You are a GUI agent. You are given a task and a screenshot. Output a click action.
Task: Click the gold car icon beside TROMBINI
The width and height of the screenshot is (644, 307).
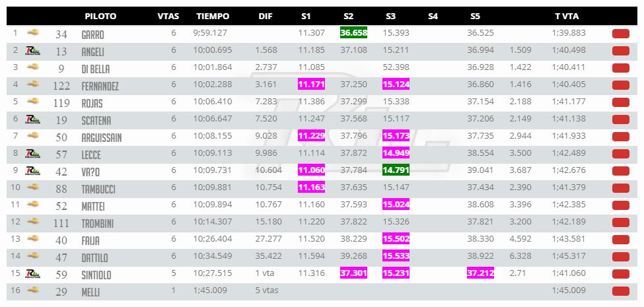point(33,221)
